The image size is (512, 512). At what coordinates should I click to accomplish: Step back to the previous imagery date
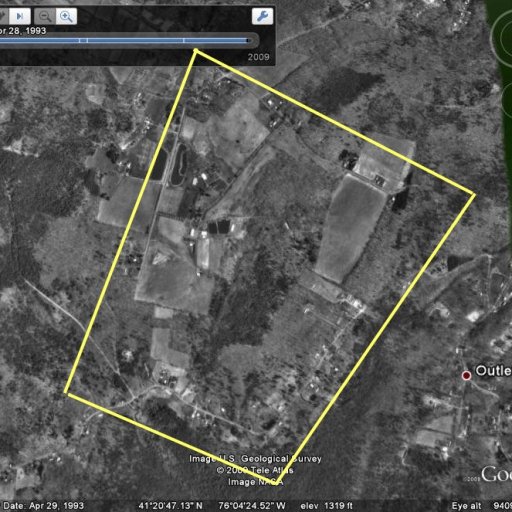pyautogui.click(x=3, y=16)
